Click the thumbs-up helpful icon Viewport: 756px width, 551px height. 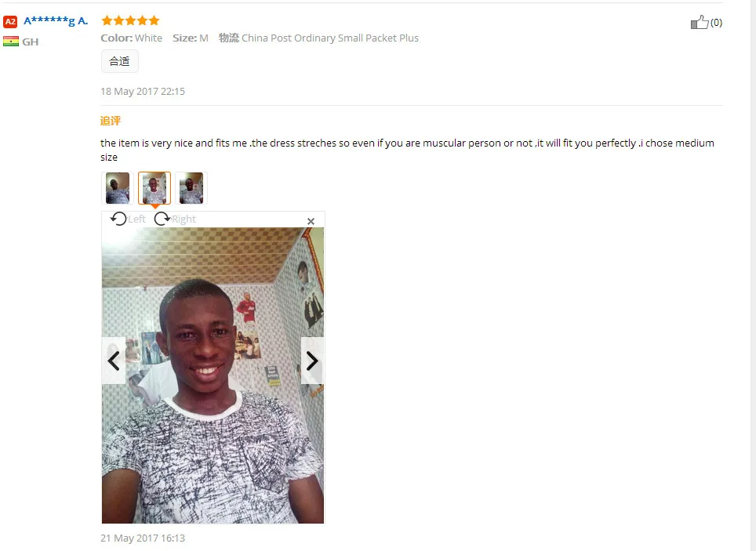[700, 22]
